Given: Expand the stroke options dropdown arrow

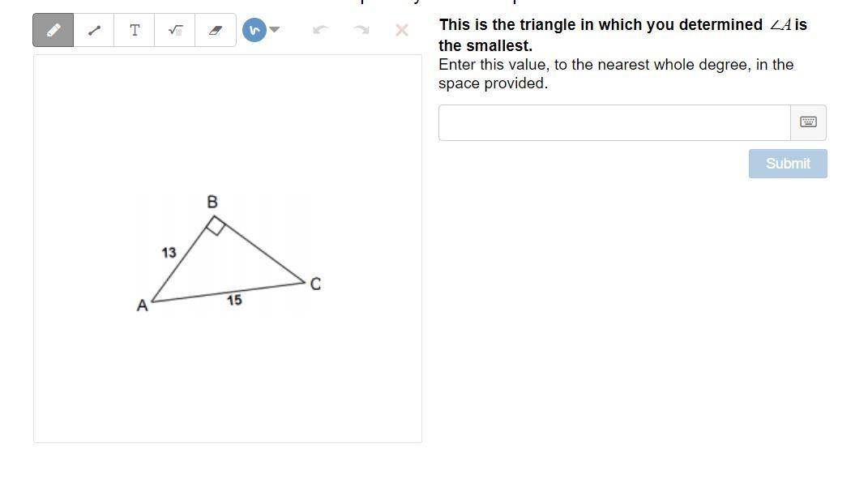Looking at the screenshot, I should coord(275,30).
